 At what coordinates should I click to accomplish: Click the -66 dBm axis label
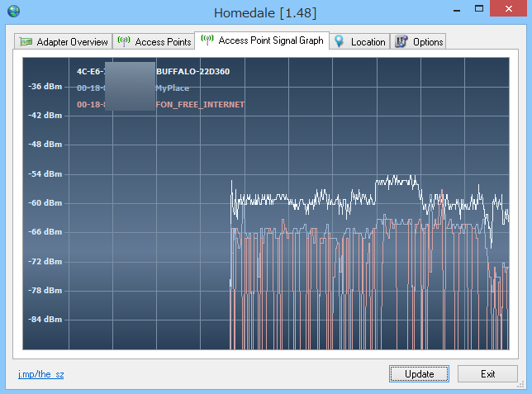45,232
